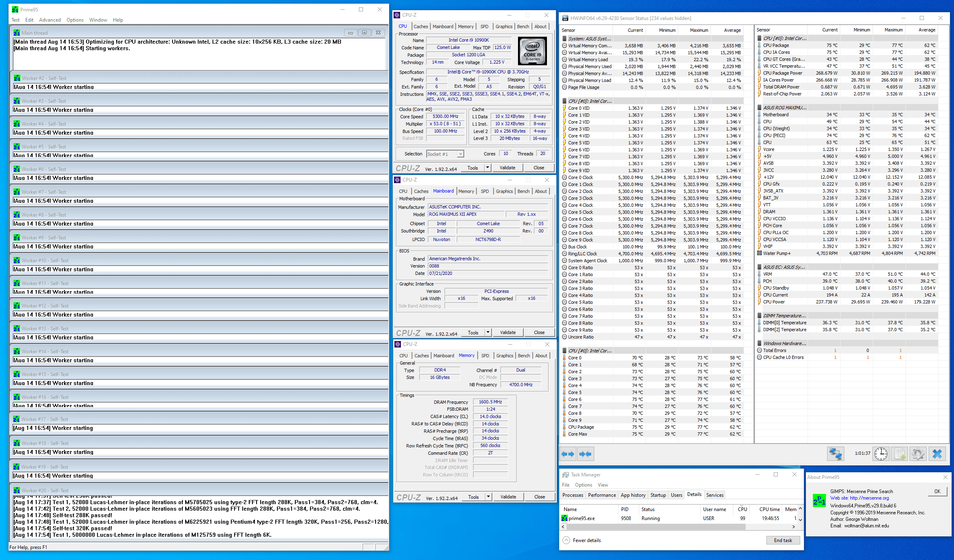Open the View menu in Task Manager
The image size is (954, 560).
point(603,485)
